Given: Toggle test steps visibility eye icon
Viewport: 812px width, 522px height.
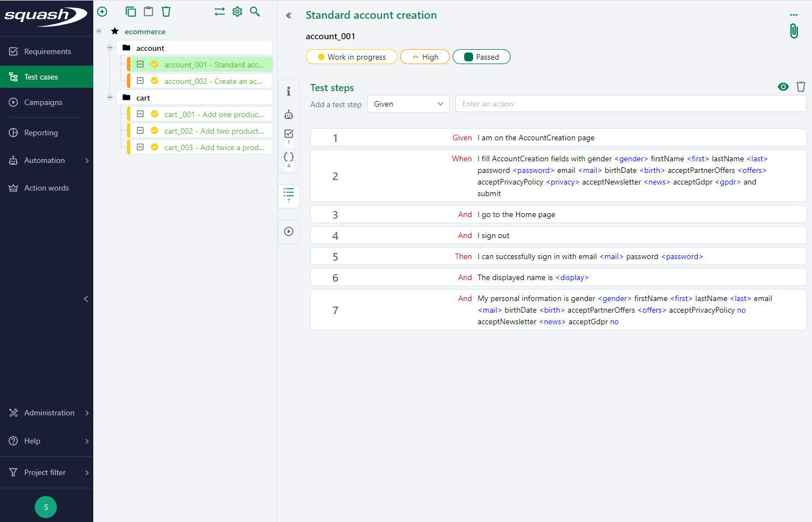Looking at the screenshot, I should pyautogui.click(x=783, y=87).
